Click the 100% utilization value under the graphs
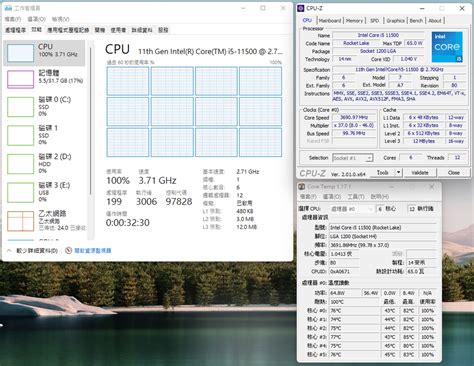 (118, 181)
